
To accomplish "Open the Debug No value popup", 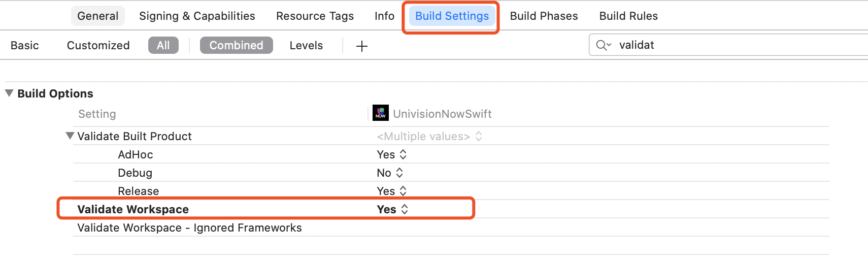I will click(390, 173).
